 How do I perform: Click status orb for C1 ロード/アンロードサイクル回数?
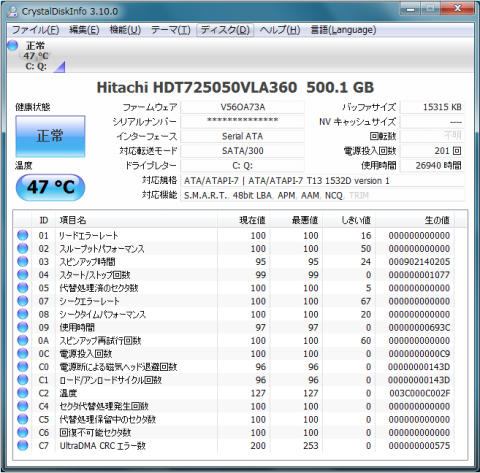click(x=23, y=380)
